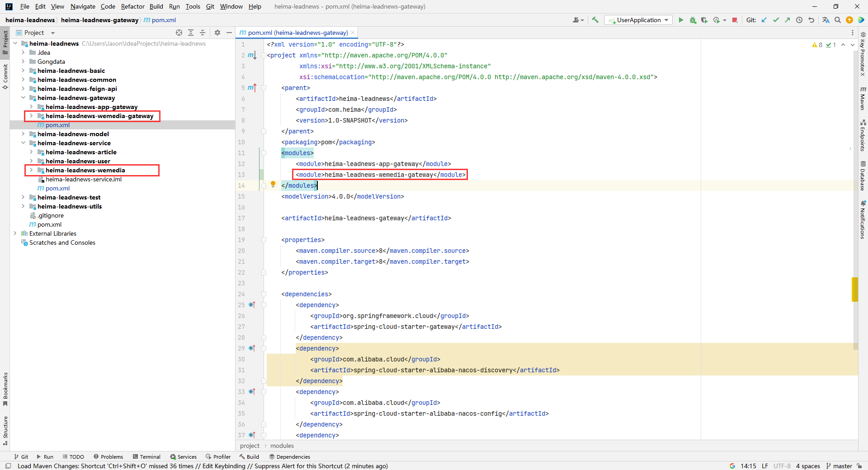Expand the heima-leadnews-wemedia-gateway folder
Screen dimensions: 868x470
31,116
